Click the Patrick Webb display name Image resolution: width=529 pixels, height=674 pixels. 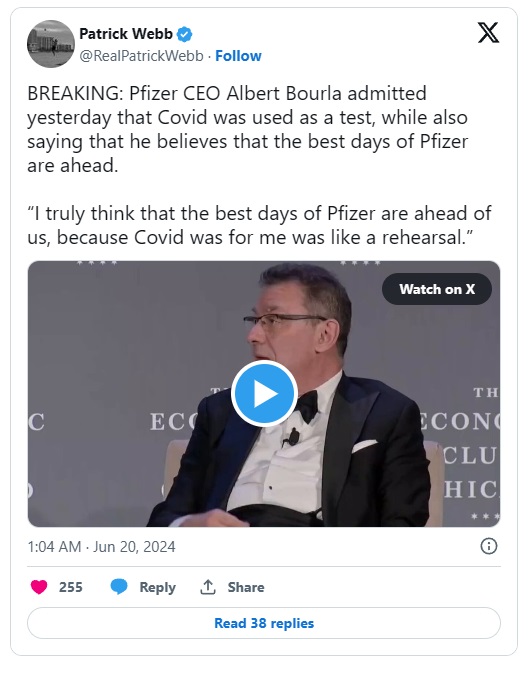pyautogui.click(x=126, y=34)
